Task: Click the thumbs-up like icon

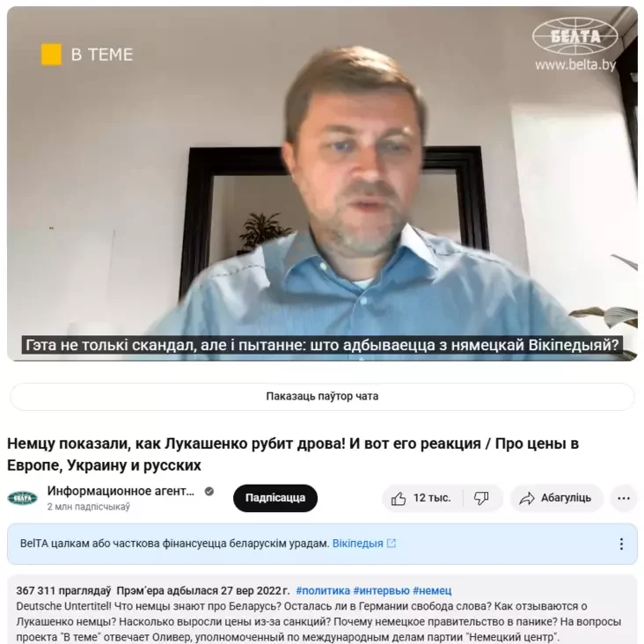Action: 398,498
